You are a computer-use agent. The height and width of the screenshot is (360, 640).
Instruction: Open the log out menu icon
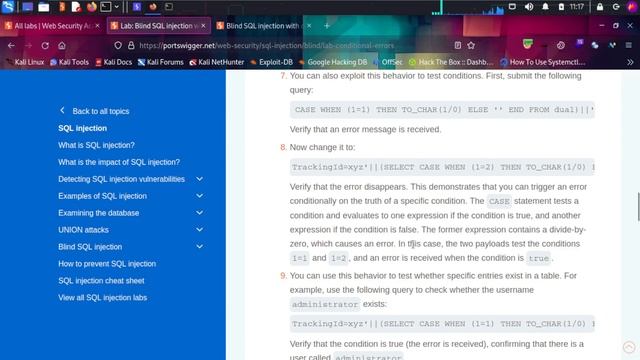616,7
